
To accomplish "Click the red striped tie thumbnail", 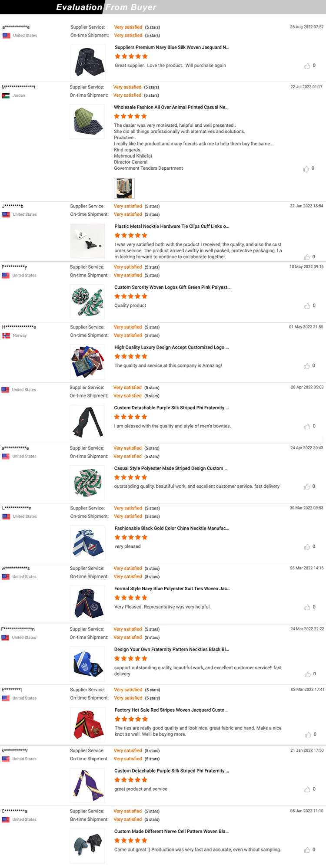I will pyautogui.click(x=88, y=724).
